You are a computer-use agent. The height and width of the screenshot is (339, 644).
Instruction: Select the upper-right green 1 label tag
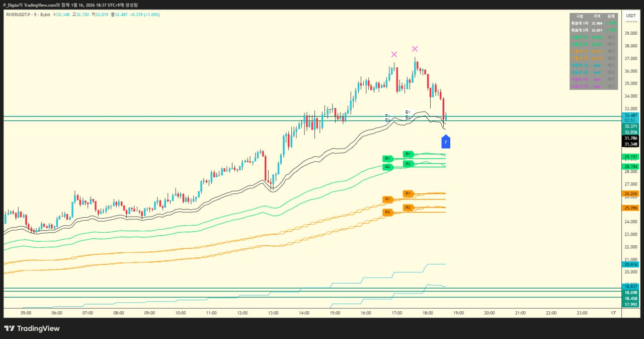click(408, 154)
